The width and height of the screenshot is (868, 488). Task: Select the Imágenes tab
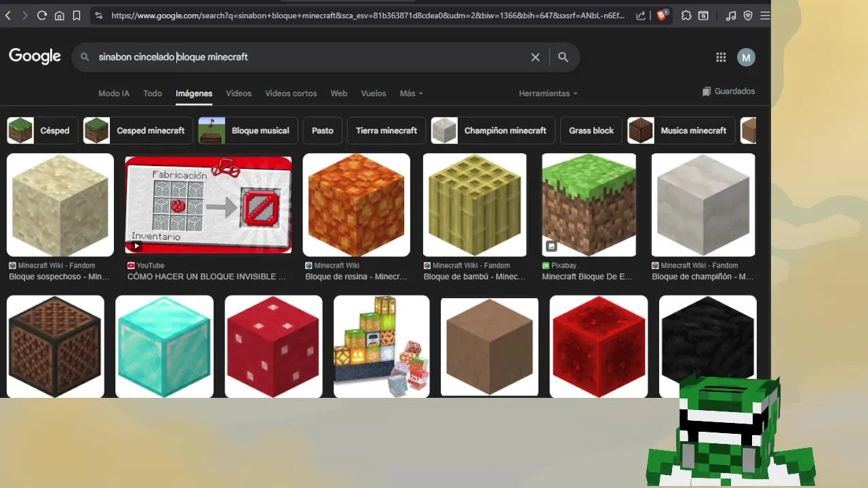pyautogui.click(x=194, y=94)
